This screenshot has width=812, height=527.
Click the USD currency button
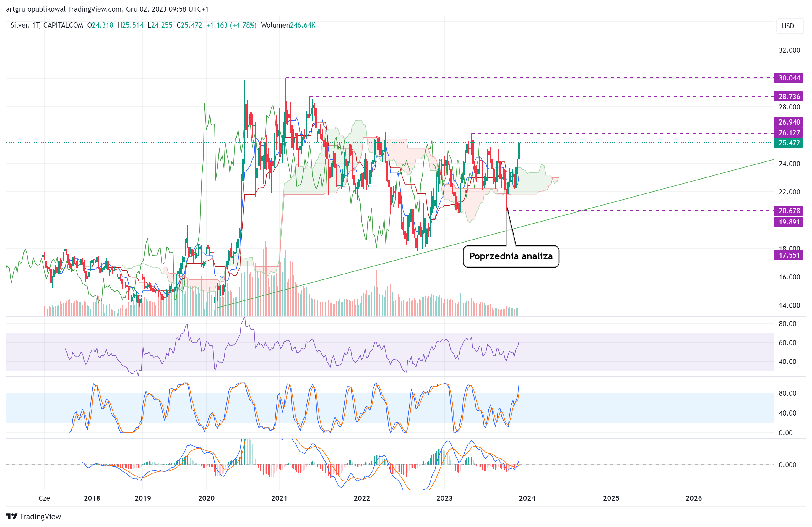790,26
